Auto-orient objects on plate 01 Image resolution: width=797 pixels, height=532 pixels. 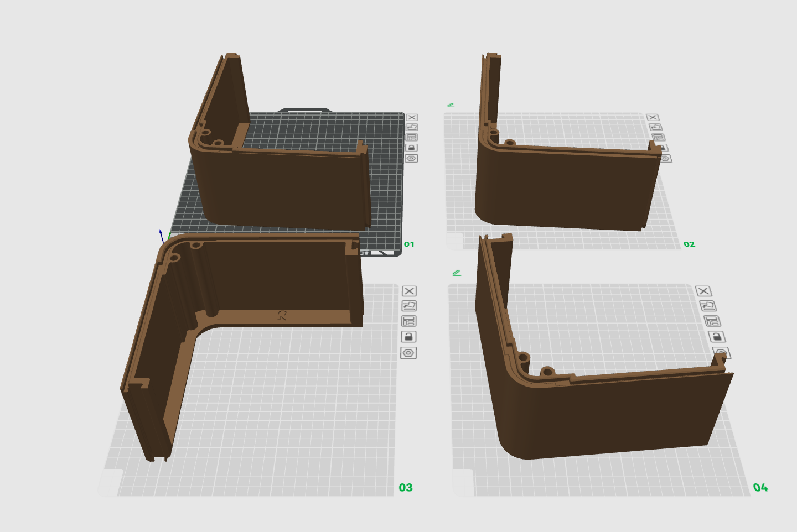pyautogui.click(x=412, y=127)
